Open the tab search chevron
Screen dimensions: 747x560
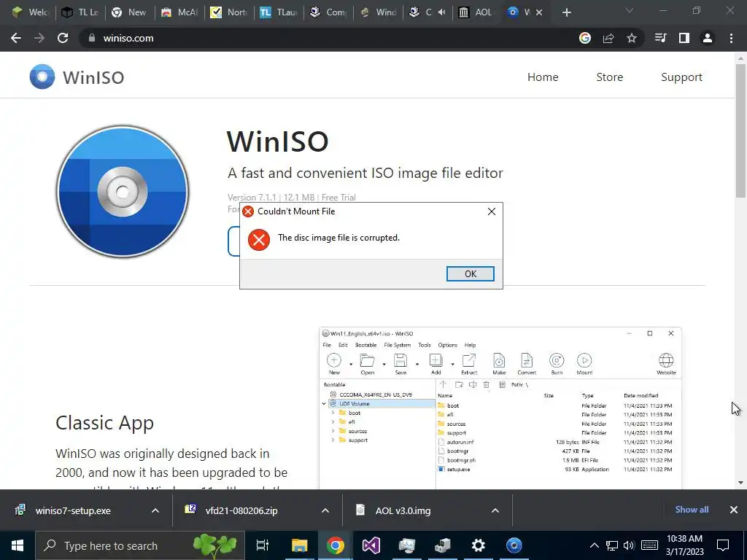[630, 10]
